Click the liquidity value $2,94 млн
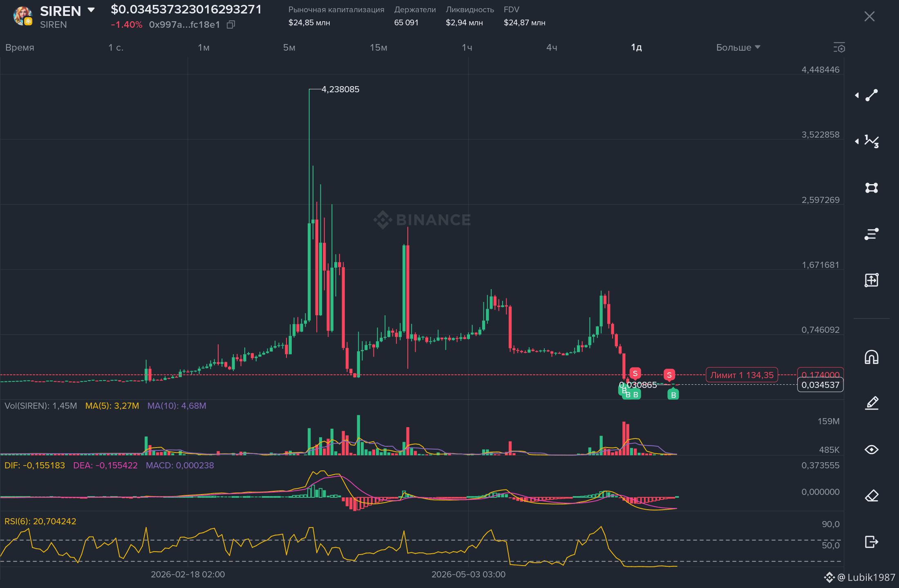Viewport: 899px width, 588px height. point(464,22)
